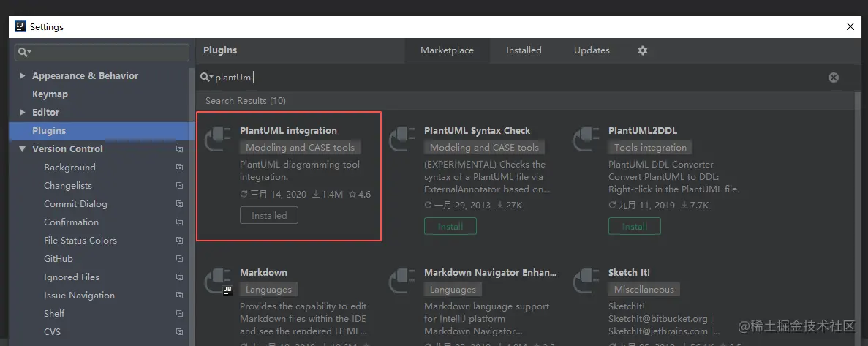This screenshot has height=346, width=868.
Task: Click Modeling and CASE tools tag on Syntax Check
Action: [484, 148]
